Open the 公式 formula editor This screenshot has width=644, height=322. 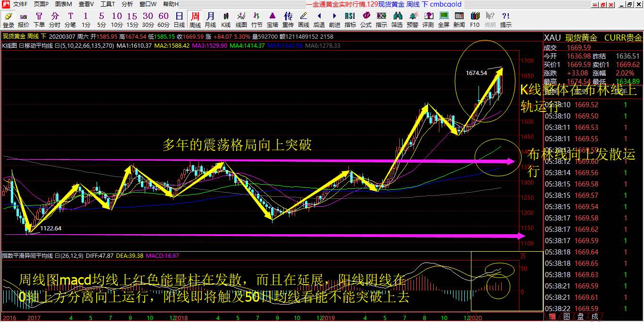(x=366, y=20)
